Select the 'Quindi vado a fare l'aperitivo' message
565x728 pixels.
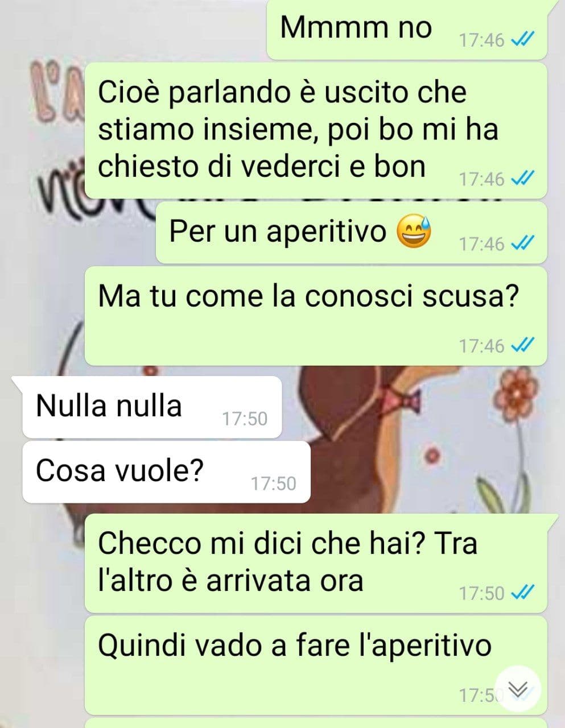[316, 665]
